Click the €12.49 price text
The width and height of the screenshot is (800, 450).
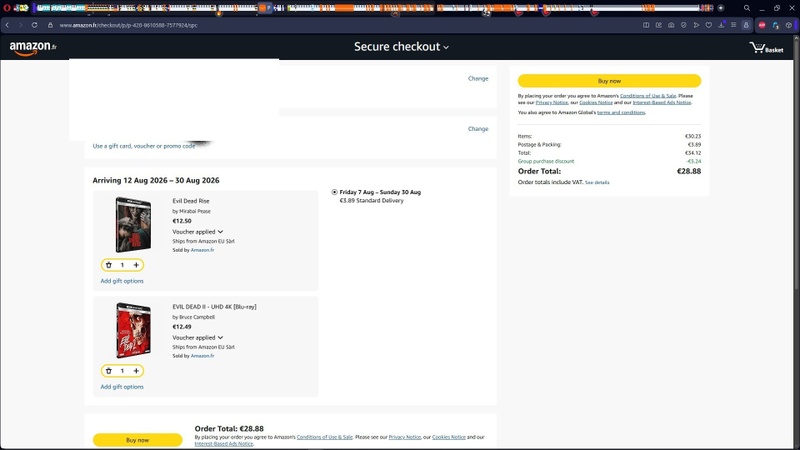point(182,327)
